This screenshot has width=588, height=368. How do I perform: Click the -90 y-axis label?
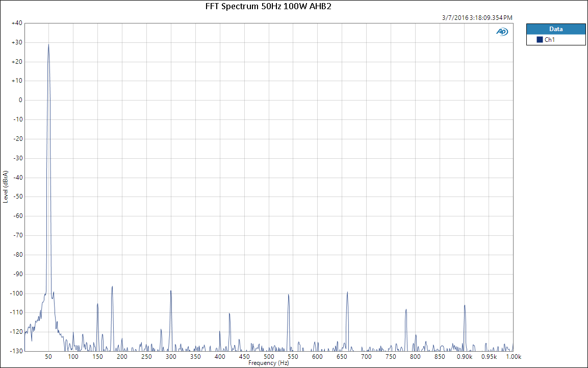coord(18,274)
